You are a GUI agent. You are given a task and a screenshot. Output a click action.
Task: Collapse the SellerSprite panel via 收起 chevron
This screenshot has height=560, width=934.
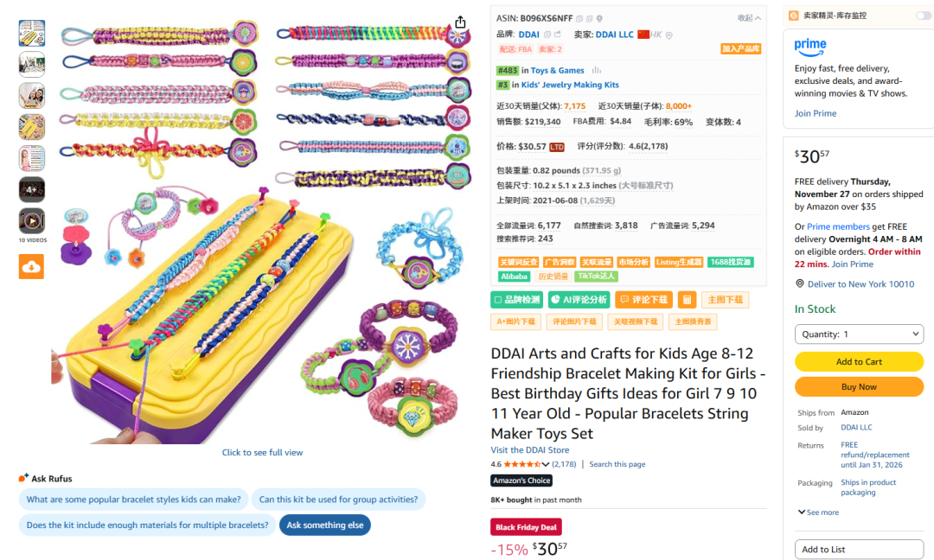[x=750, y=17]
